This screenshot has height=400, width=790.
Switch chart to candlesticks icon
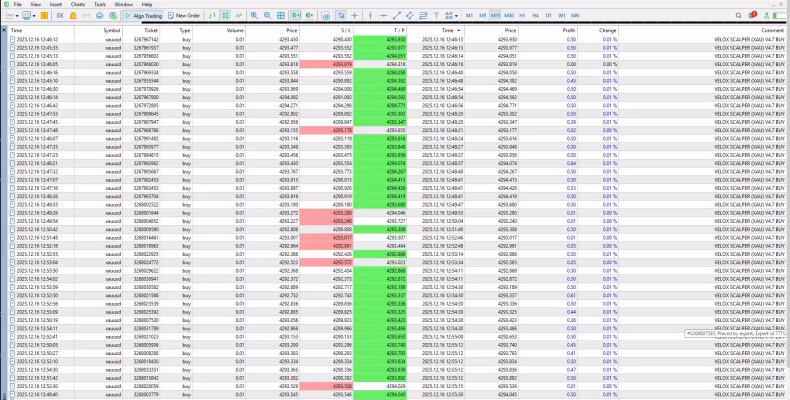click(225, 16)
